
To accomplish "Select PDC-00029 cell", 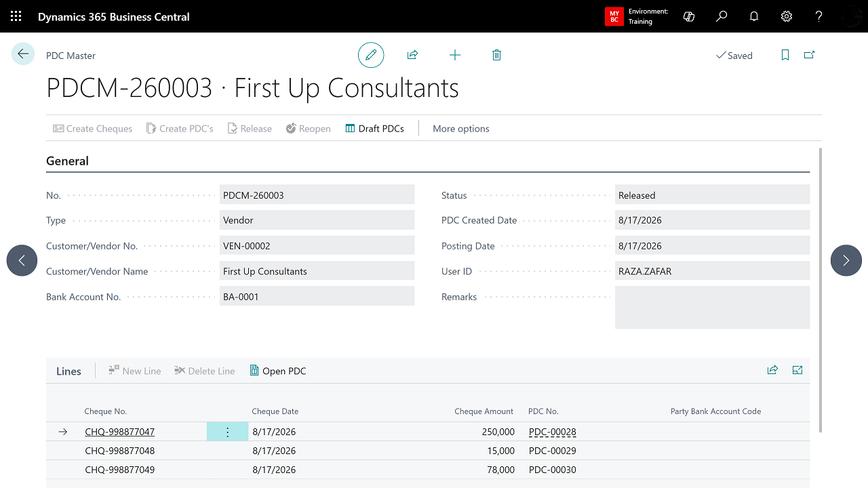I will coord(552,451).
